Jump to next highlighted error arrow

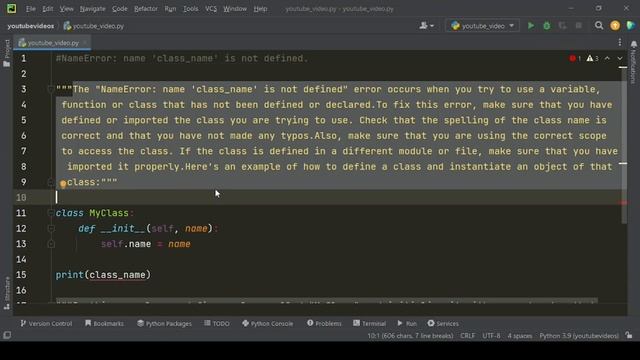(x=620, y=58)
